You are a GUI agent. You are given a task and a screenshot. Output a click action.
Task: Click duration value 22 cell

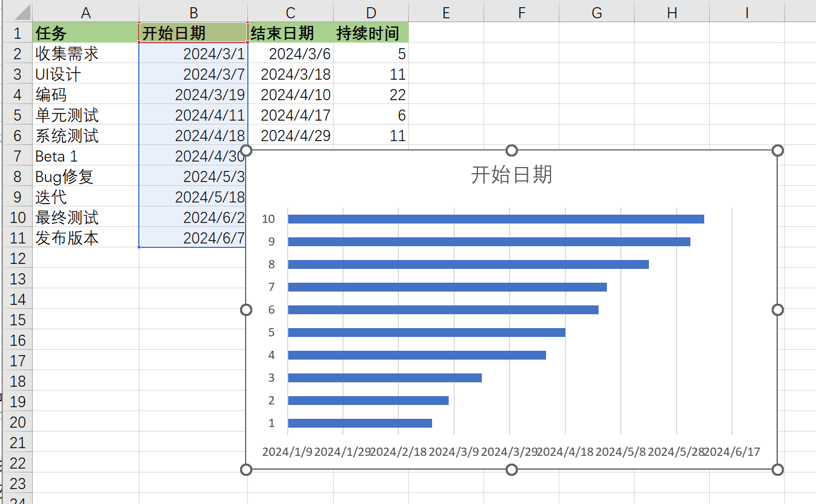(x=371, y=94)
